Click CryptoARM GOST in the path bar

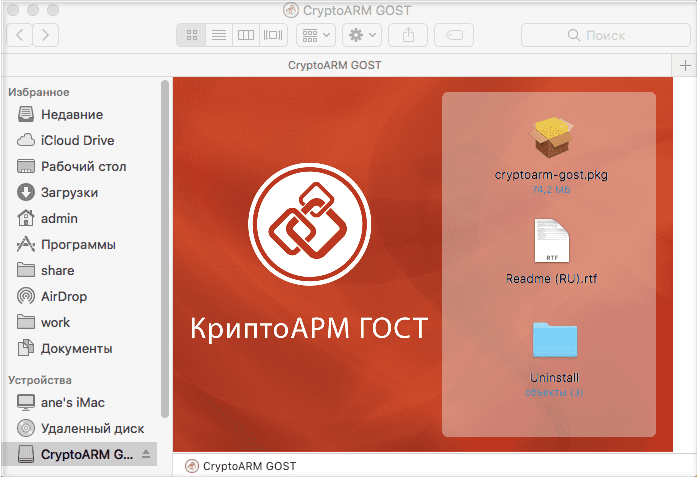pyautogui.click(x=241, y=466)
